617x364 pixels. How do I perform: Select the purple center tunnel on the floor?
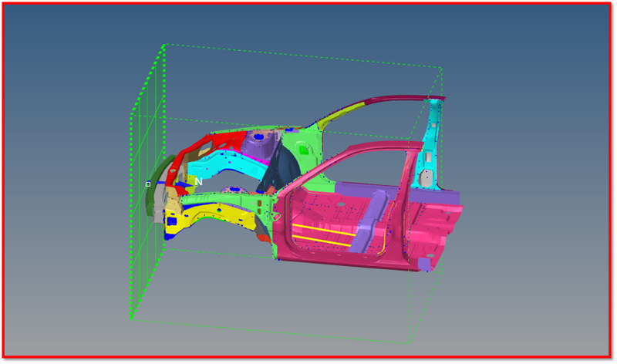[369, 222]
